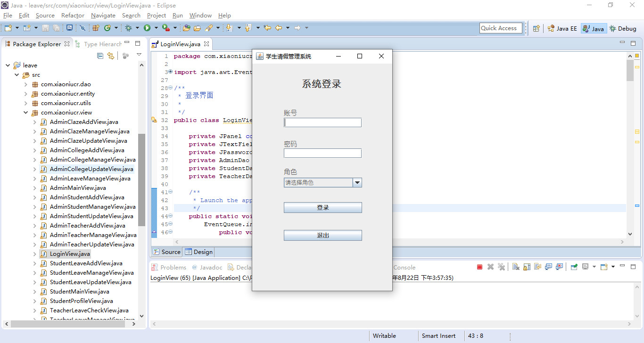Expand the com.xiaoniucr.utils package
The width and height of the screenshot is (644, 343).
click(x=25, y=103)
